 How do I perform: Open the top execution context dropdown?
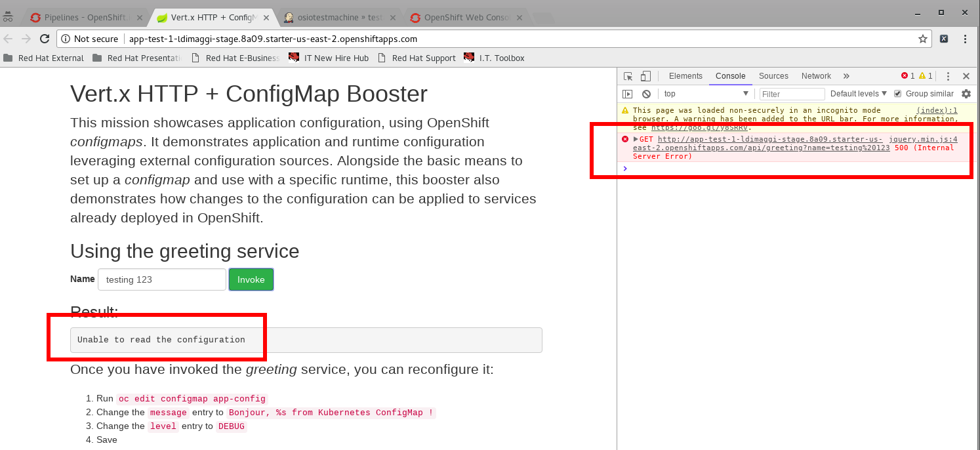coord(706,94)
